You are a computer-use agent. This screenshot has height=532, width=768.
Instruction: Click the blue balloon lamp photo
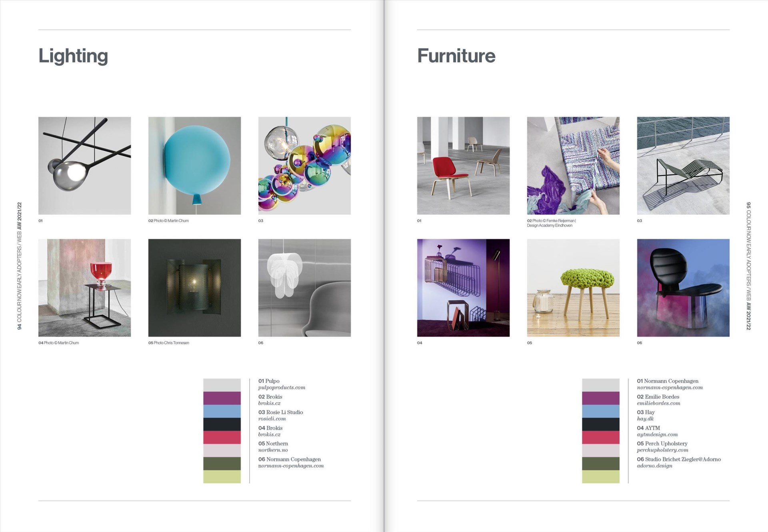tap(194, 166)
